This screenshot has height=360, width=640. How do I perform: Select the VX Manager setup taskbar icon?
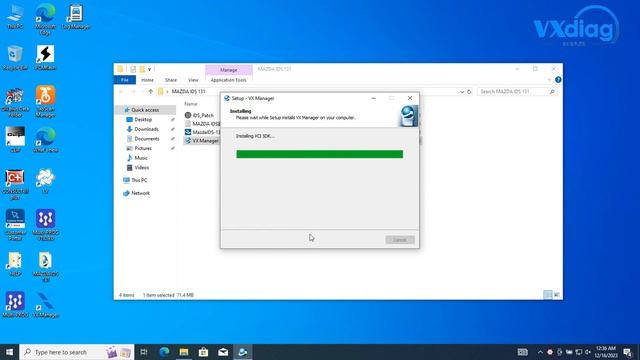pos(242,352)
